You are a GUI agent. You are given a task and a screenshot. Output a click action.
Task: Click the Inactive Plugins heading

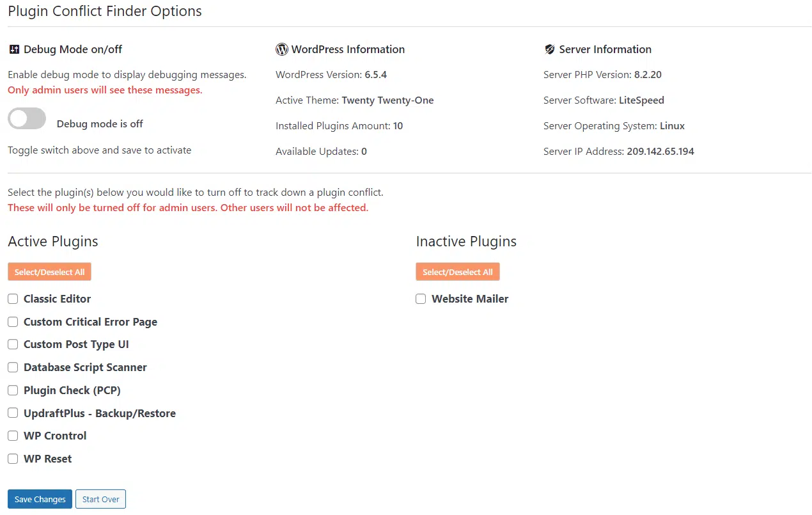(466, 241)
